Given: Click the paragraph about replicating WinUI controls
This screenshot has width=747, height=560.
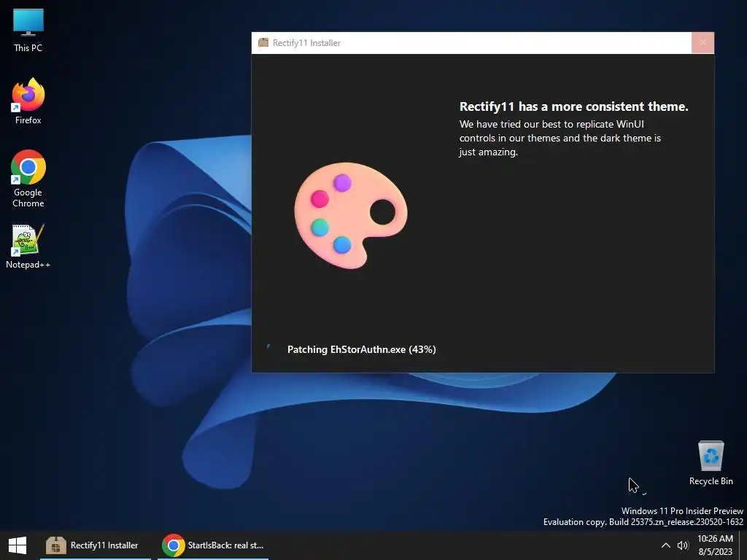Looking at the screenshot, I should click(x=560, y=138).
